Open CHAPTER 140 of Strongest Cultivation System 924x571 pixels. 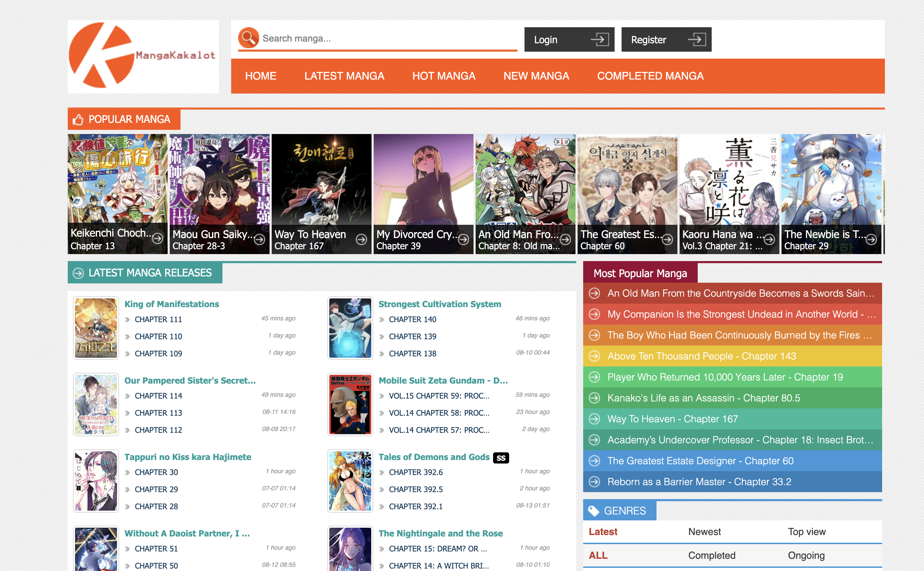point(412,319)
